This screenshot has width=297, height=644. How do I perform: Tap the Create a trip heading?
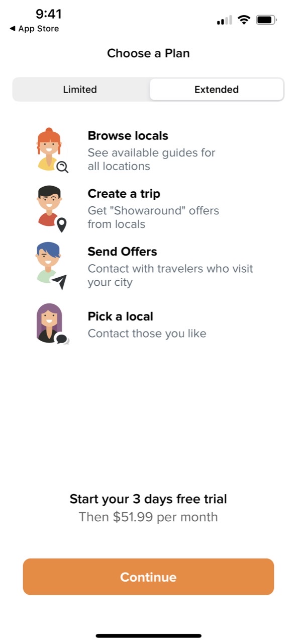[x=124, y=194]
